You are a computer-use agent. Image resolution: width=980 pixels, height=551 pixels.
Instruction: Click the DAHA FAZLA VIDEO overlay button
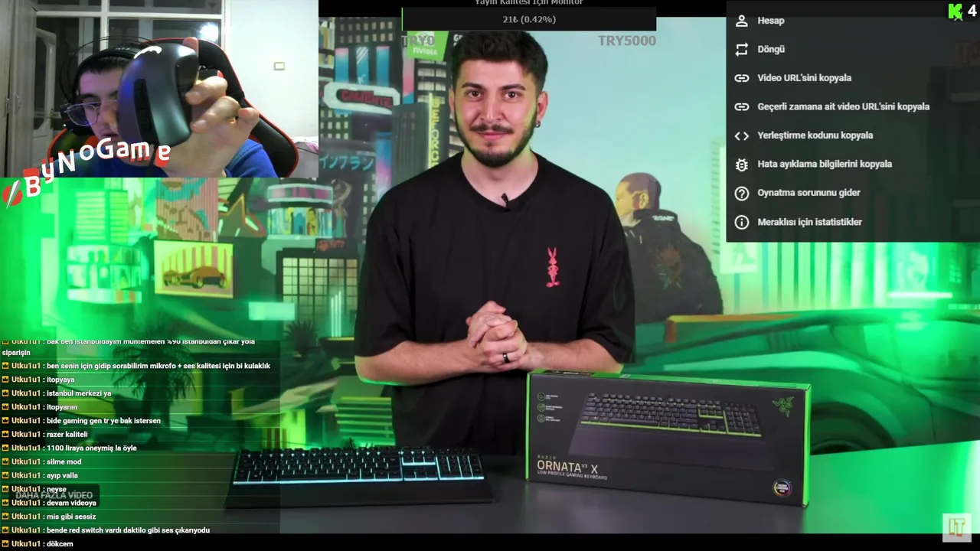54,495
